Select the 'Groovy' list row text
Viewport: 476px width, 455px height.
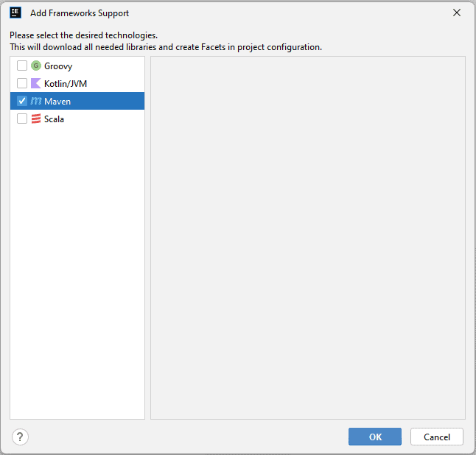(58, 66)
